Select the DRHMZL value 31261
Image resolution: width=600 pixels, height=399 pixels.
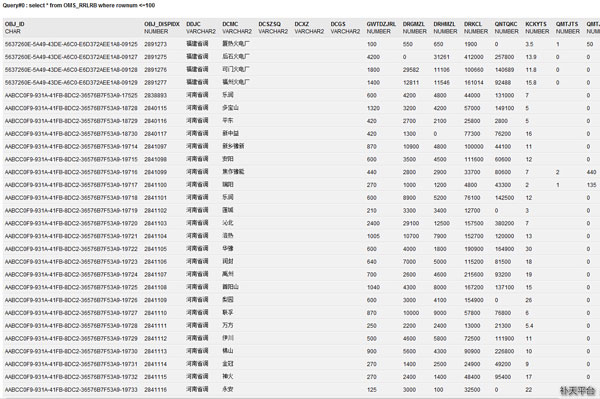coord(441,57)
